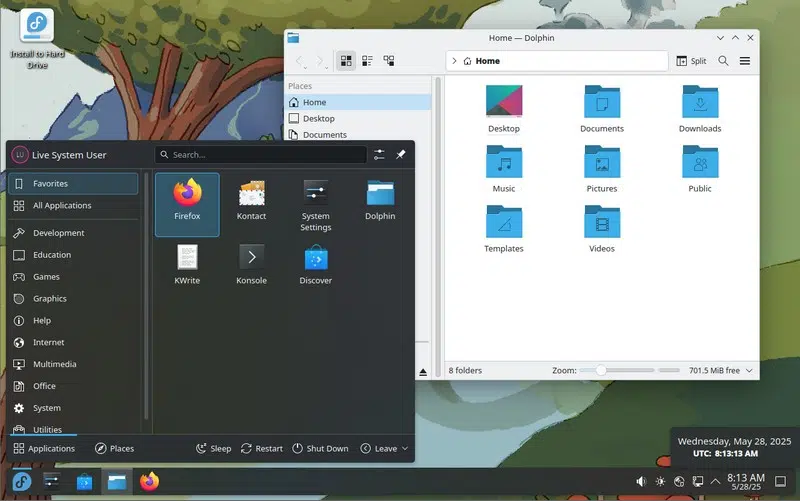Select the All Applications category

[62, 205]
